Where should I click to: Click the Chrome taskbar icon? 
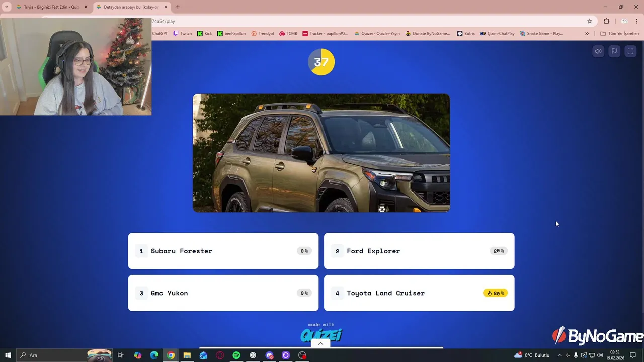click(x=171, y=355)
